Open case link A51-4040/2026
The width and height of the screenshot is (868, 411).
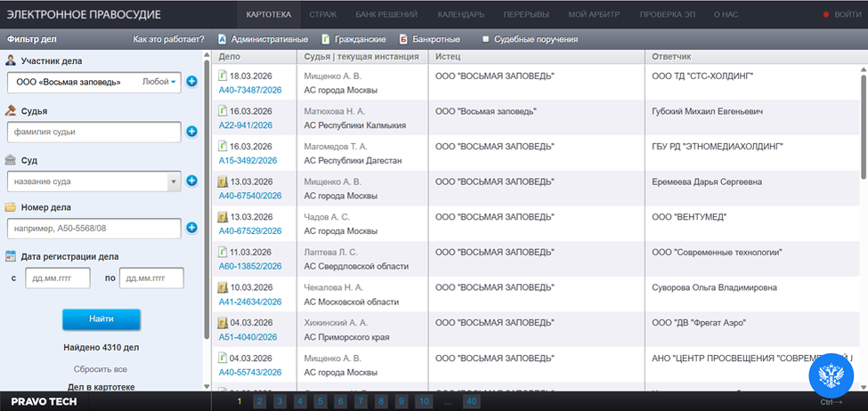point(247,337)
